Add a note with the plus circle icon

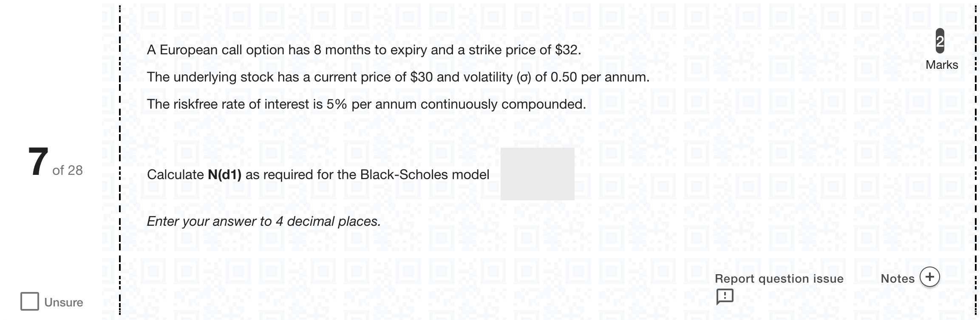930,277
